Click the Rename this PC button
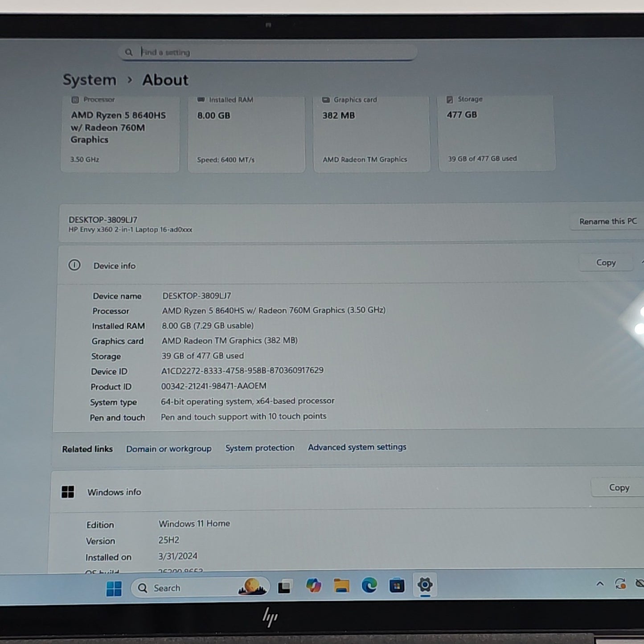This screenshot has height=644, width=644. pos(607,221)
